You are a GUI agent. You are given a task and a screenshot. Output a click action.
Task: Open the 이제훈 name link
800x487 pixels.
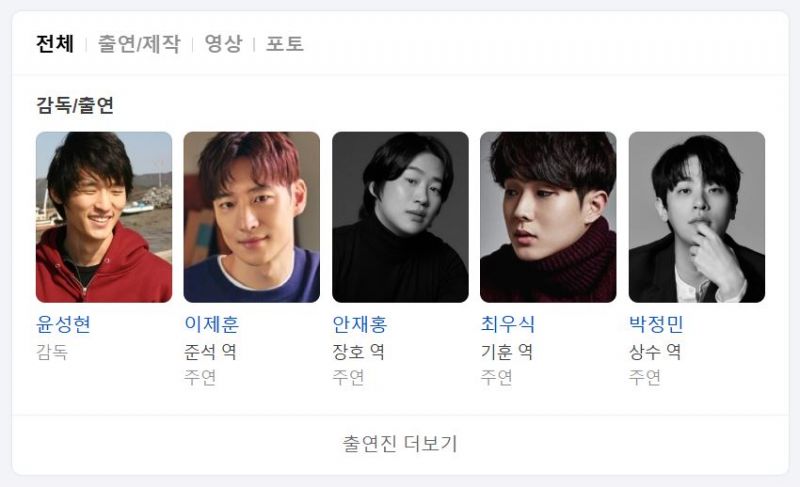[211, 324]
